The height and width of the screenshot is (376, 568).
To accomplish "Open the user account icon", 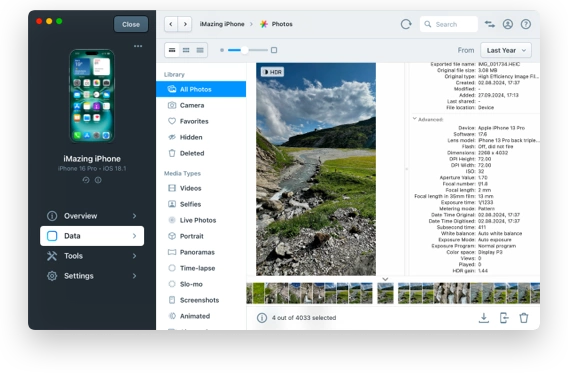I will (x=508, y=24).
